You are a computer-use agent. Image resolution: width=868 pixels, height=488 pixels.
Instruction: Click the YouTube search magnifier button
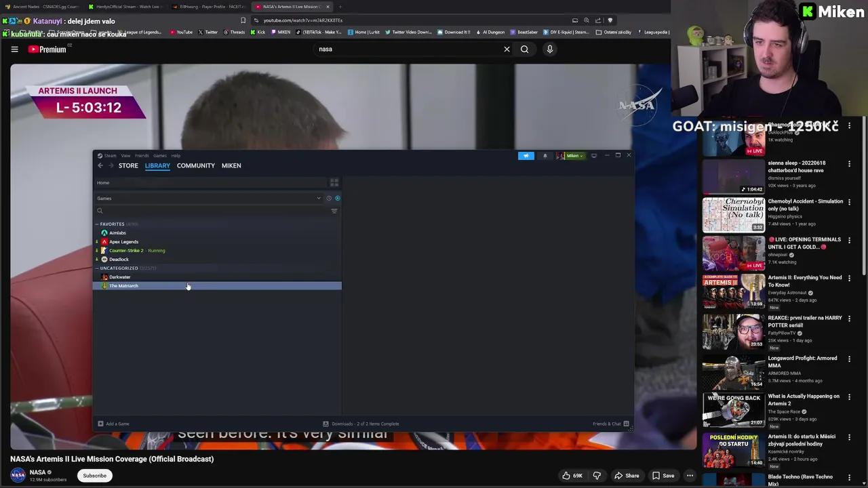(x=525, y=49)
